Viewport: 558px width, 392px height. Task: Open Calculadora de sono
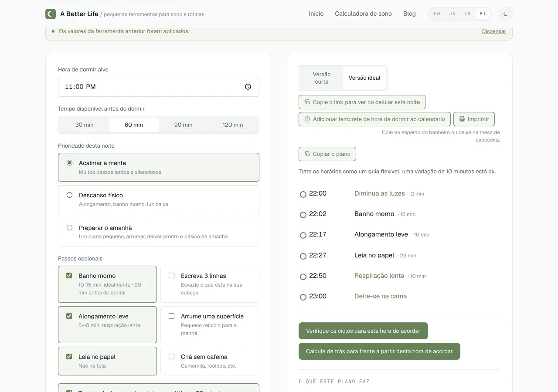click(x=363, y=14)
